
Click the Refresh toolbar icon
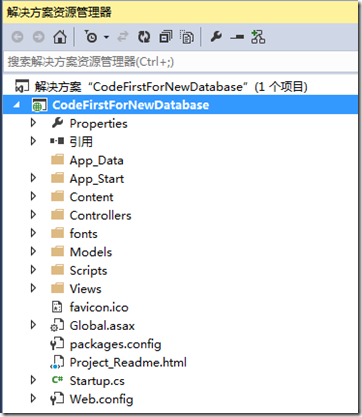tap(144, 37)
